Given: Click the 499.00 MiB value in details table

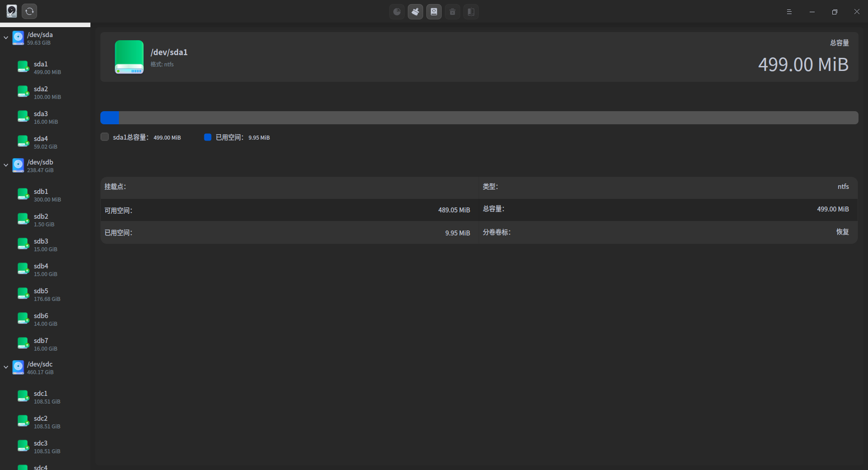Looking at the screenshot, I should tap(833, 209).
